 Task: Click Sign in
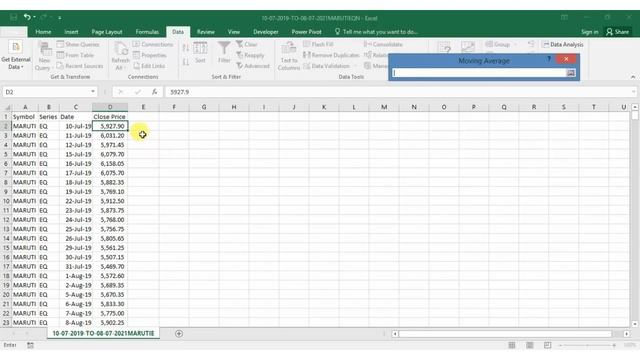(x=590, y=32)
